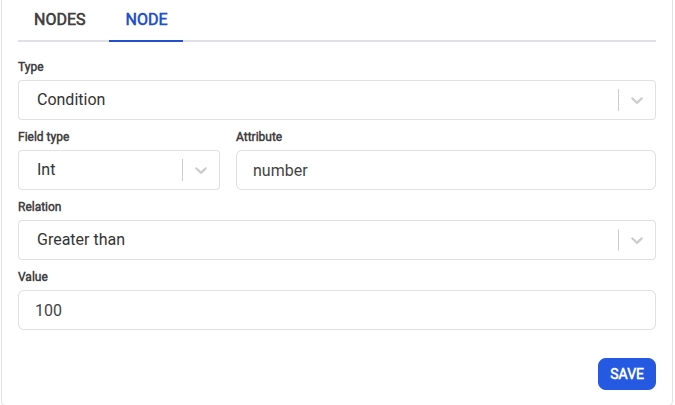Click into the Value input field
The width and height of the screenshot is (675, 405).
click(x=336, y=310)
